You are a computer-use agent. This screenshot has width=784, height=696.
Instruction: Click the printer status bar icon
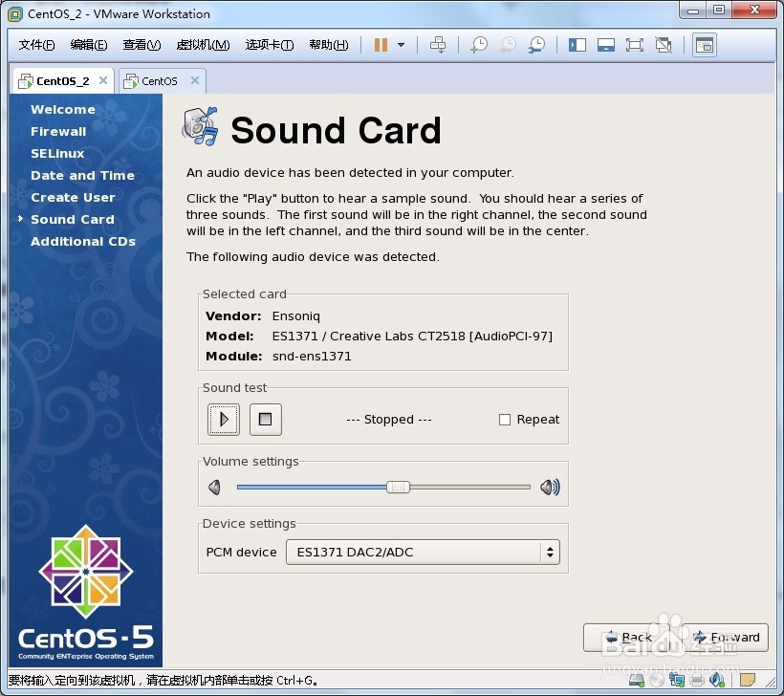tap(696, 680)
